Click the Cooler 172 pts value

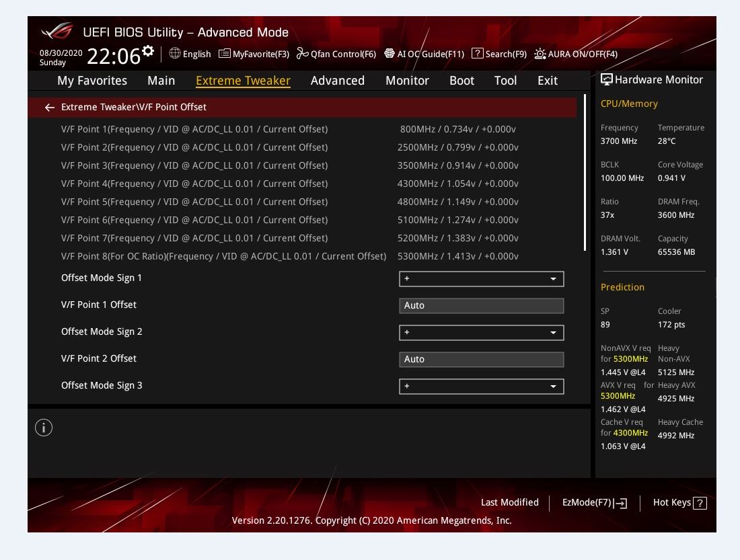pyautogui.click(x=671, y=325)
